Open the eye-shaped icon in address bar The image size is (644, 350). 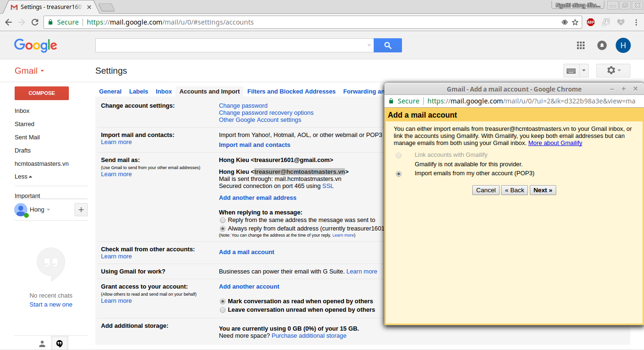click(x=564, y=22)
